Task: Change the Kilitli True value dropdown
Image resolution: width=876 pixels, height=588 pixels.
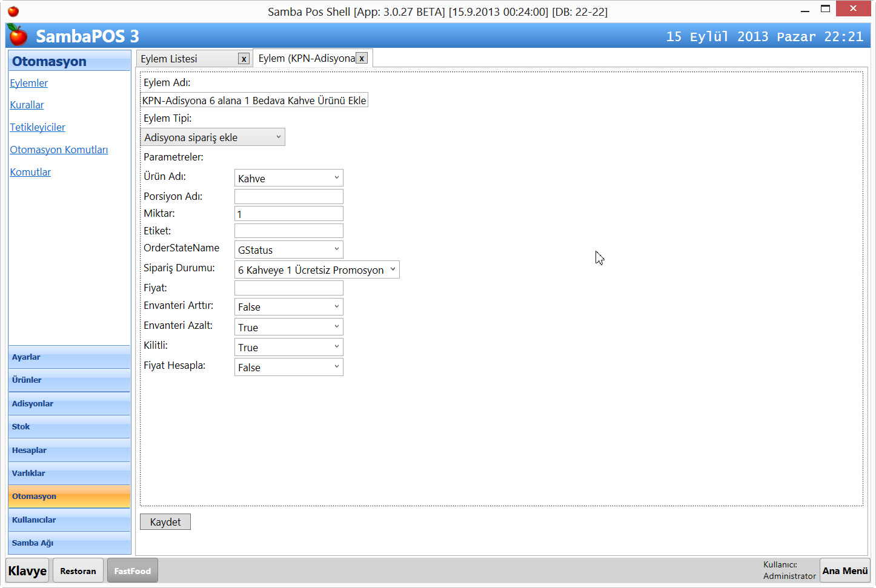Action: 288,347
